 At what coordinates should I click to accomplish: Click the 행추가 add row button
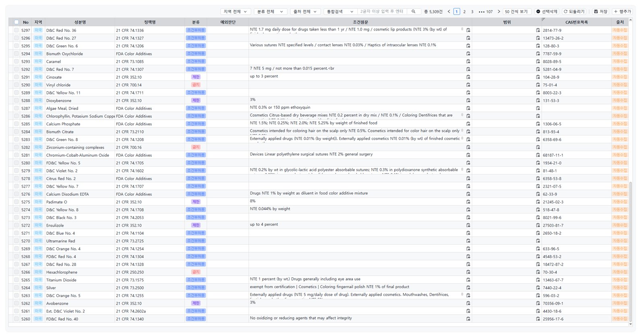pyautogui.click(x=622, y=12)
